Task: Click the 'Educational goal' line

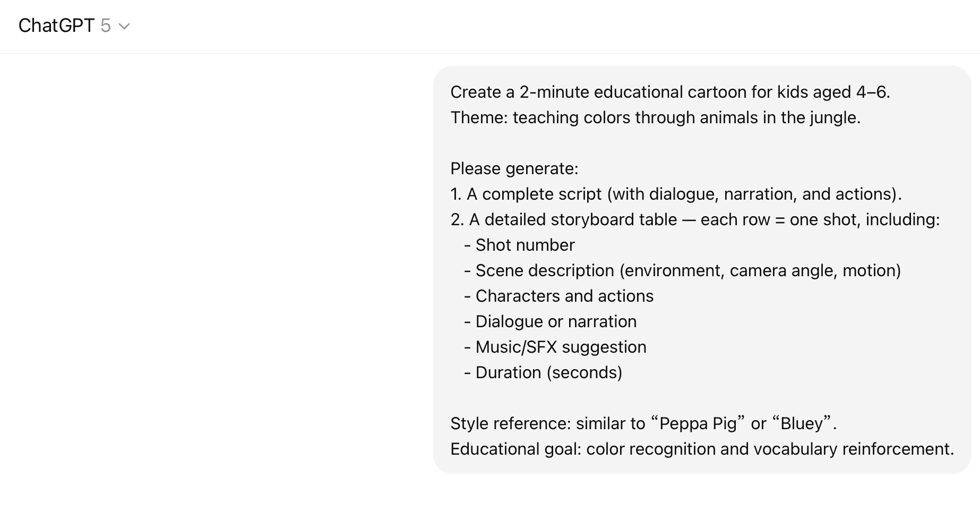Action: click(x=702, y=449)
